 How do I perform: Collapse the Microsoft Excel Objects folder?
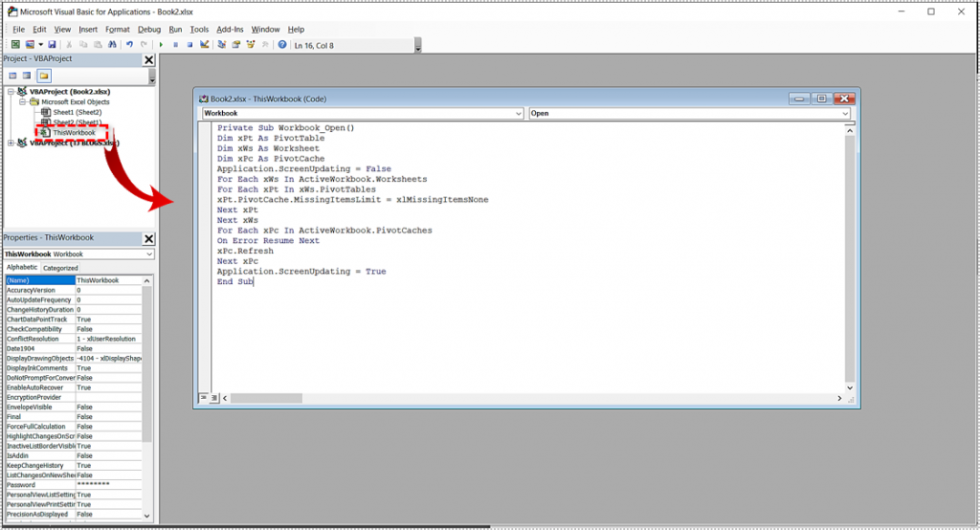click(x=22, y=101)
